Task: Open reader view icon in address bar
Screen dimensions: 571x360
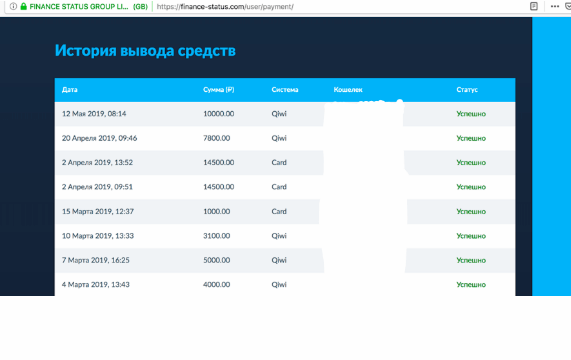Action: pyautogui.click(x=533, y=6)
